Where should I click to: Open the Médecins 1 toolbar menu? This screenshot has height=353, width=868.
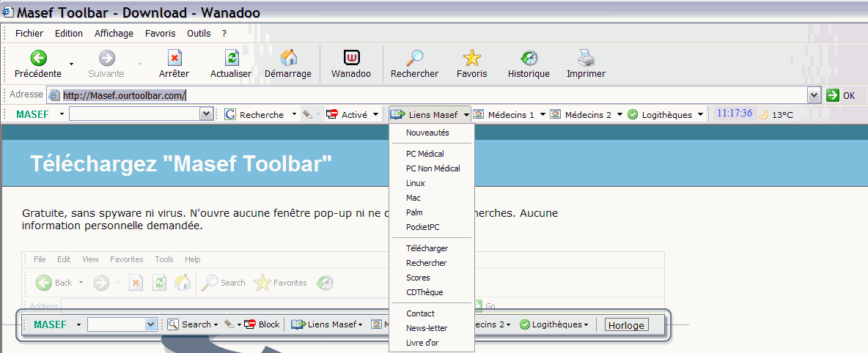[x=504, y=114]
